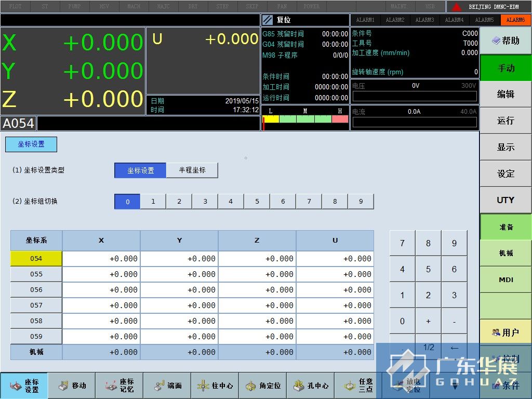532x399 pixels.
Task: Select the 坐标设置 type toggle button
Action: click(x=140, y=170)
